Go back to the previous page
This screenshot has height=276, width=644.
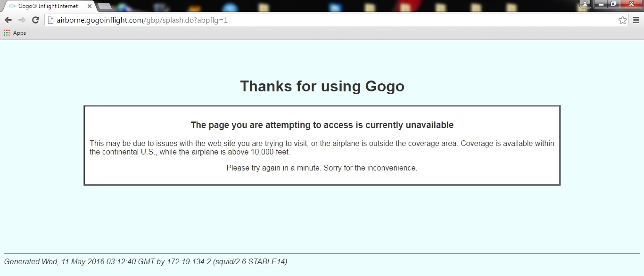tap(8, 20)
